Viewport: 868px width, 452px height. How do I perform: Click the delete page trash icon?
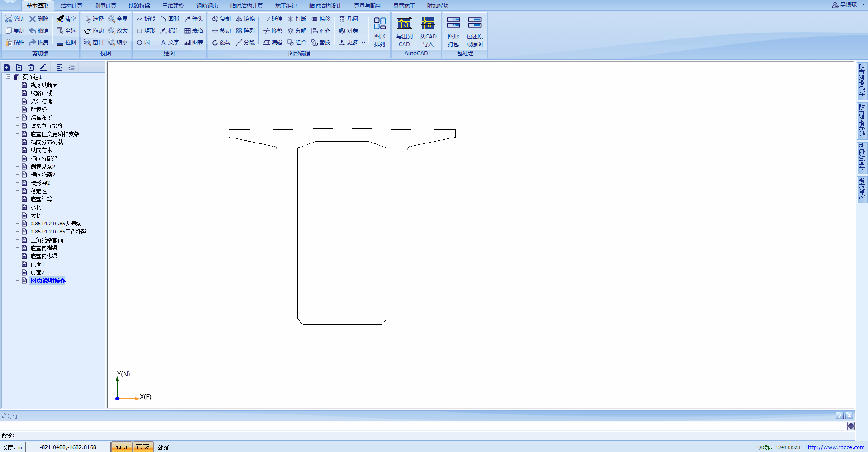pos(31,67)
